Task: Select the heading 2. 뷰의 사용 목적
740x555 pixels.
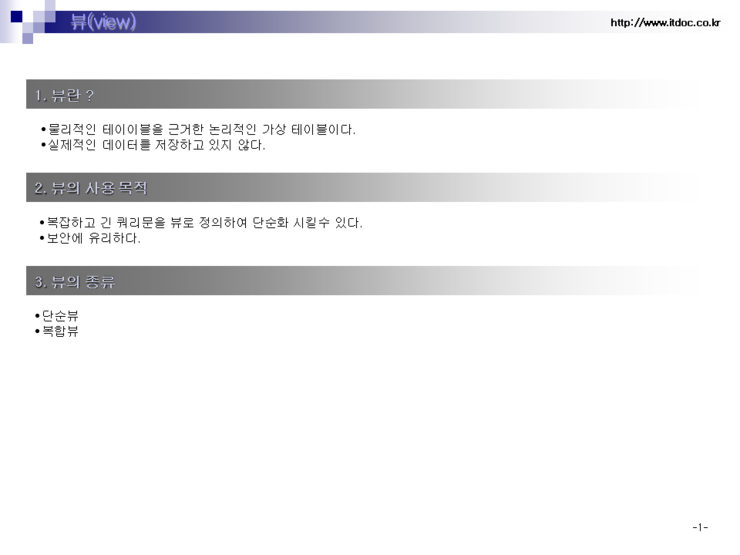Action: point(91,188)
